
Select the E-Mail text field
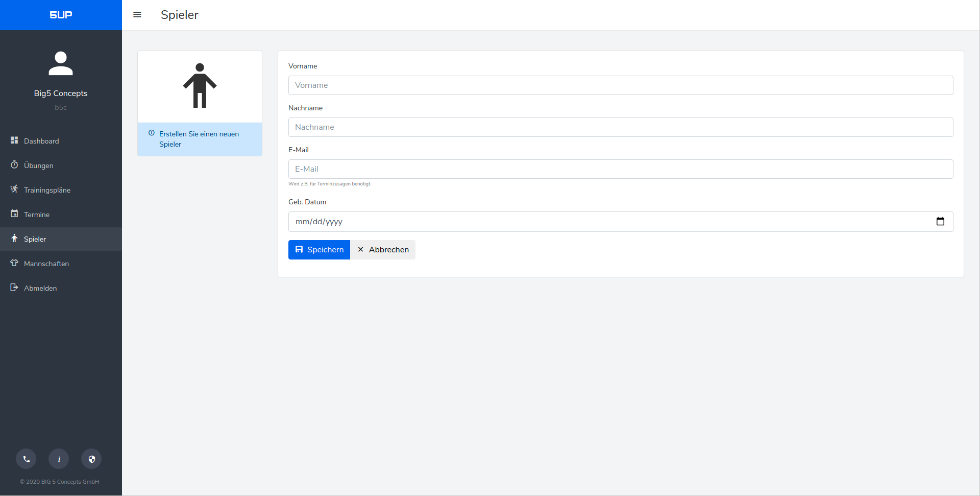coord(620,169)
